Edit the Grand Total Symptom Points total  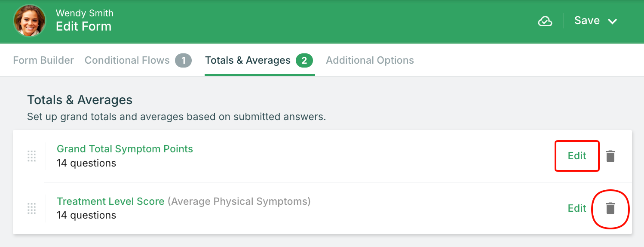(577, 156)
